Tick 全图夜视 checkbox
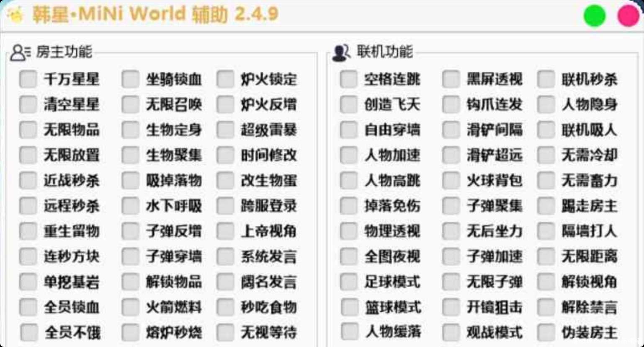The height and width of the screenshot is (347, 644). tap(349, 256)
